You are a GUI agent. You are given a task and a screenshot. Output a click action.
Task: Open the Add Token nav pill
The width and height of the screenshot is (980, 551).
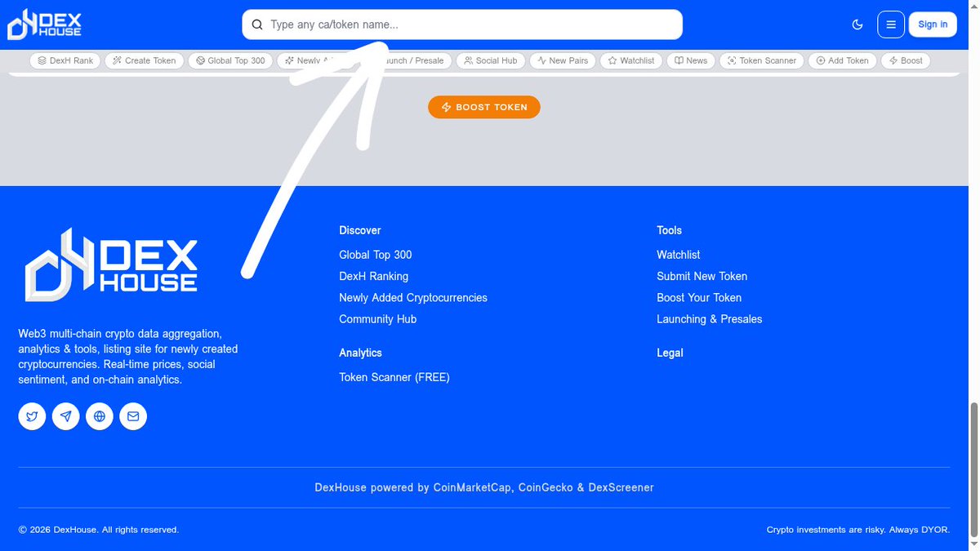pyautogui.click(x=843, y=60)
